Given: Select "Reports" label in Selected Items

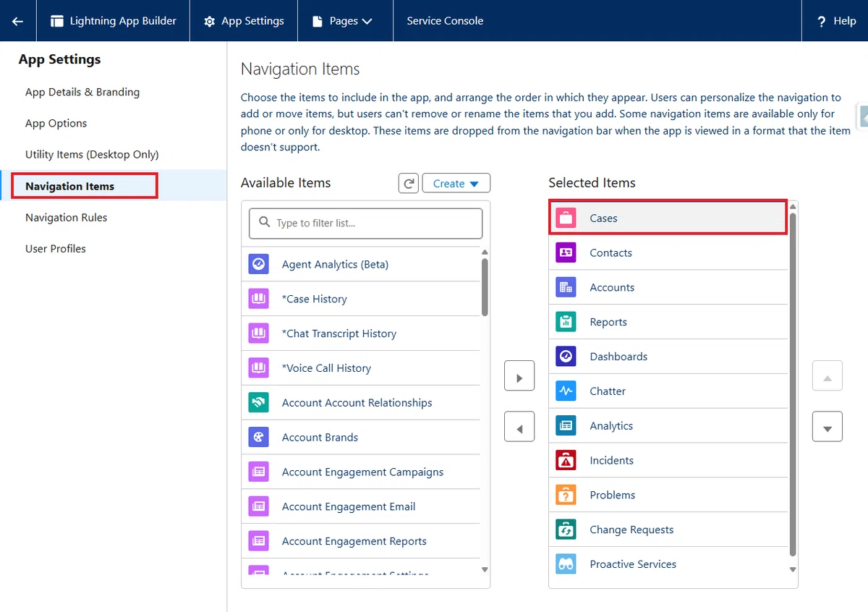Looking at the screenshot, I should point(608,322).
